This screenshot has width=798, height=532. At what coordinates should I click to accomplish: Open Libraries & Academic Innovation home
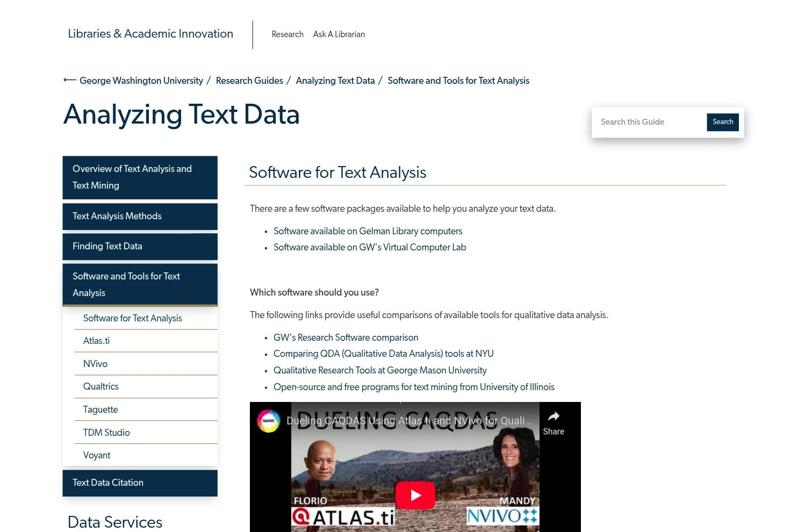[150, 34]
